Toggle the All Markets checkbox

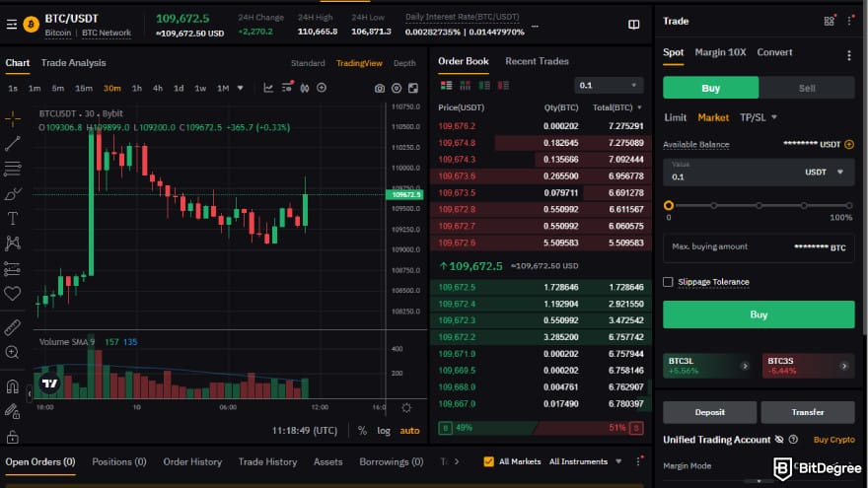point(488,461)
